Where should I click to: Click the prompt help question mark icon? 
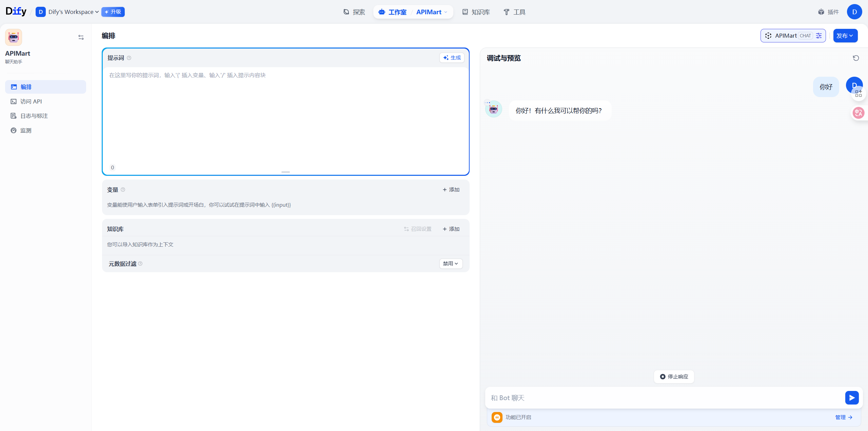click(129, 58)
